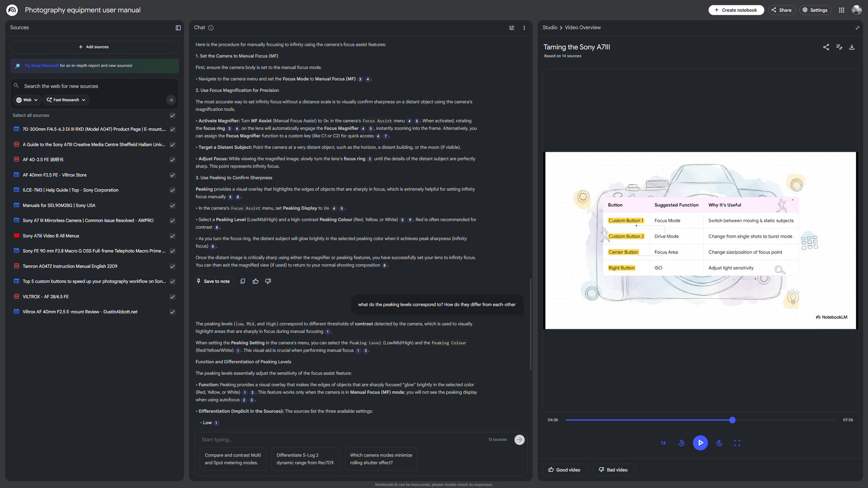Thumbs down the chat response
This screenshot has width=868, height=488.
tap(268, 281)
